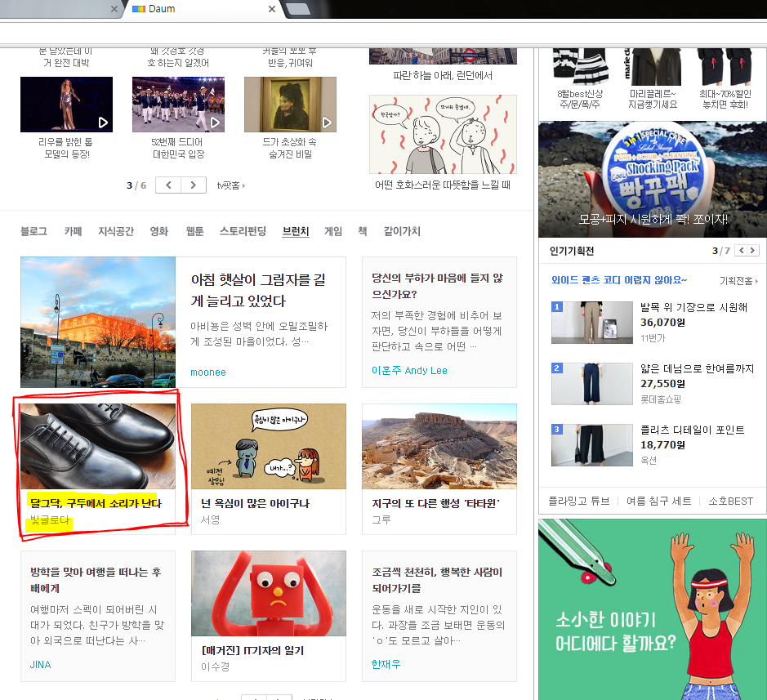Close the Daum browser tab
Screen dimensions: 767x700
[x=272, y=9]
